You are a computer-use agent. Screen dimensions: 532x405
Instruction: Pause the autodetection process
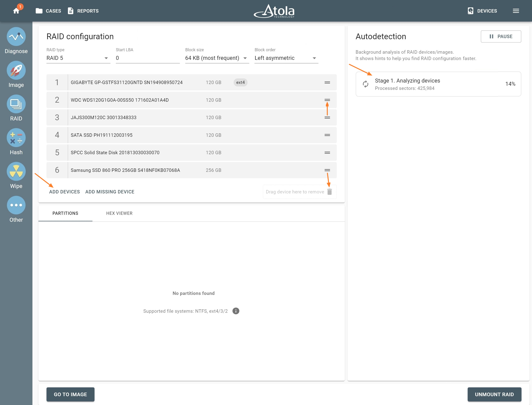point(501,36)
